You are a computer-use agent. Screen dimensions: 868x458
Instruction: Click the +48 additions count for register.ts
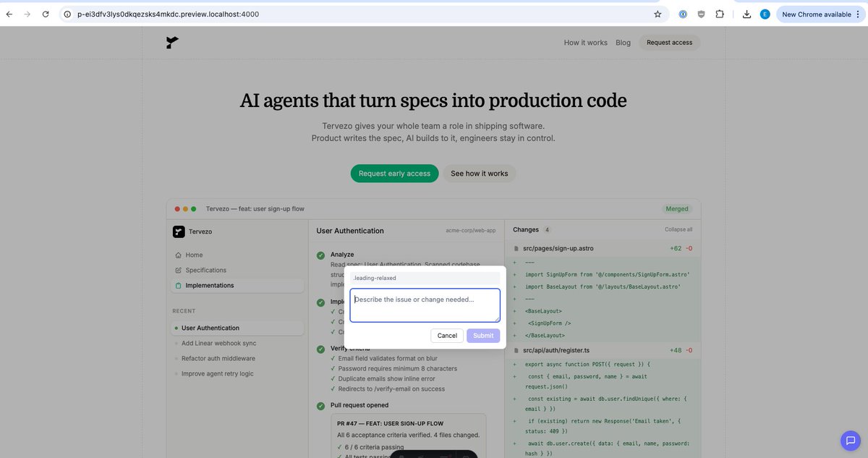point(676,350)
